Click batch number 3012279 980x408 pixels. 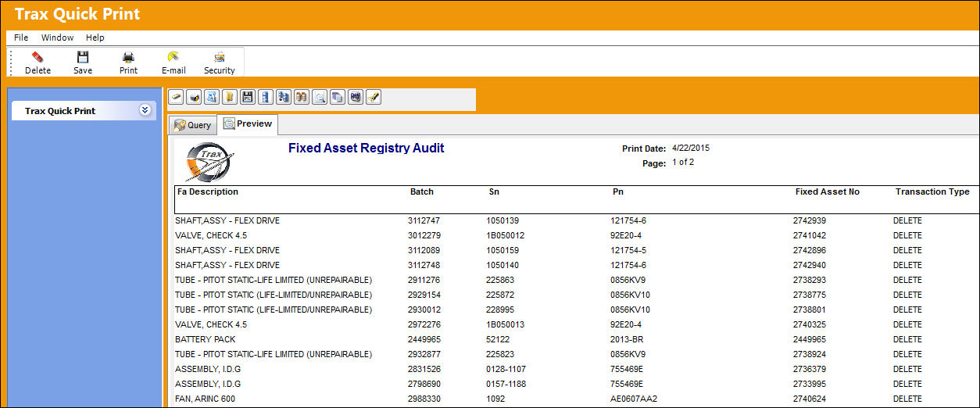[x=424, y=235]
